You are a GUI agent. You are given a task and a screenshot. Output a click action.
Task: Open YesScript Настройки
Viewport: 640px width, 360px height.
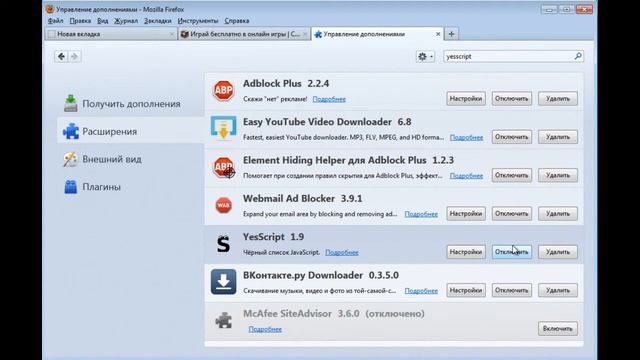pos(466,252)
